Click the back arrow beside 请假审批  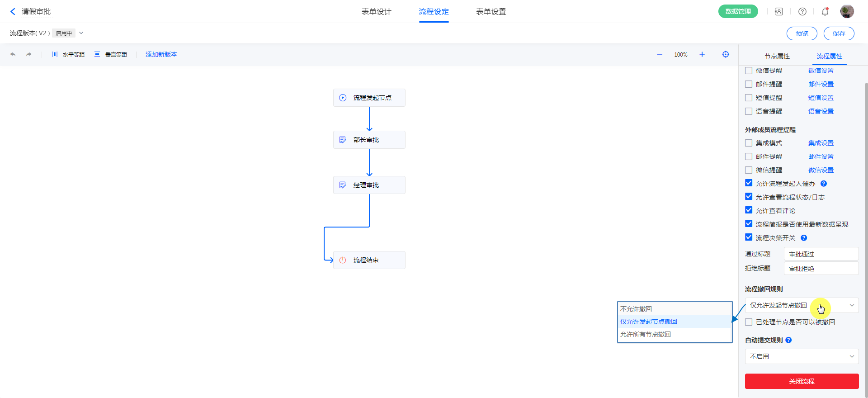(x=13, y=12)
